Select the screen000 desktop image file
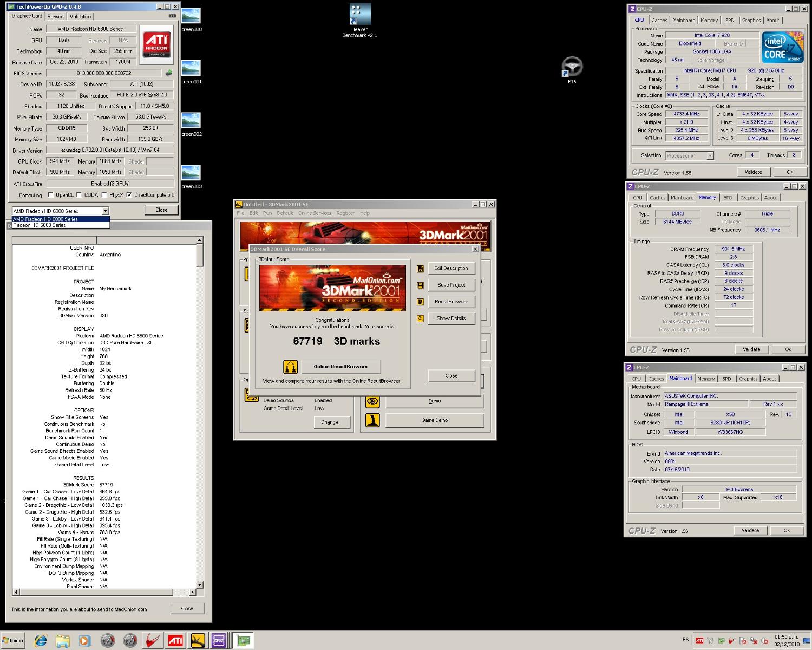The height and width of the screenshot is (650, 812). (x=191, y=20)
